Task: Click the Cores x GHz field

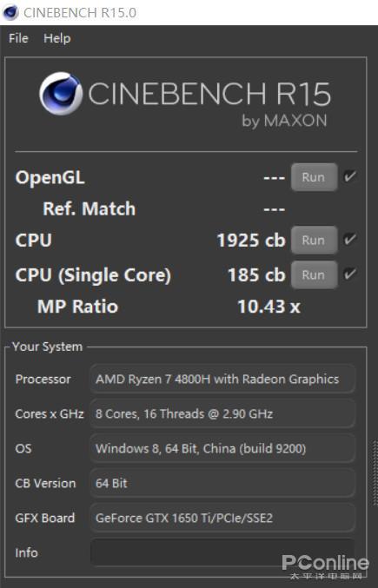Action: pos(222,413)
